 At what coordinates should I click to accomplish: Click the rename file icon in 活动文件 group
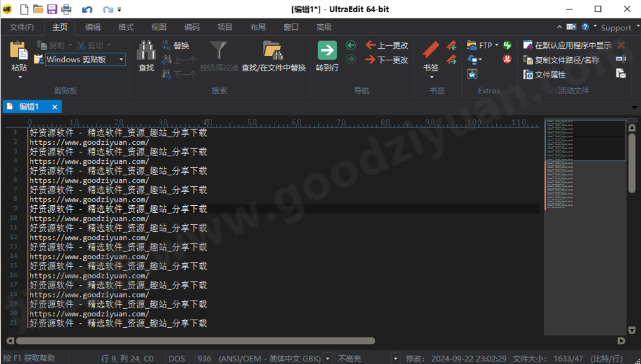tap(621, 59)
